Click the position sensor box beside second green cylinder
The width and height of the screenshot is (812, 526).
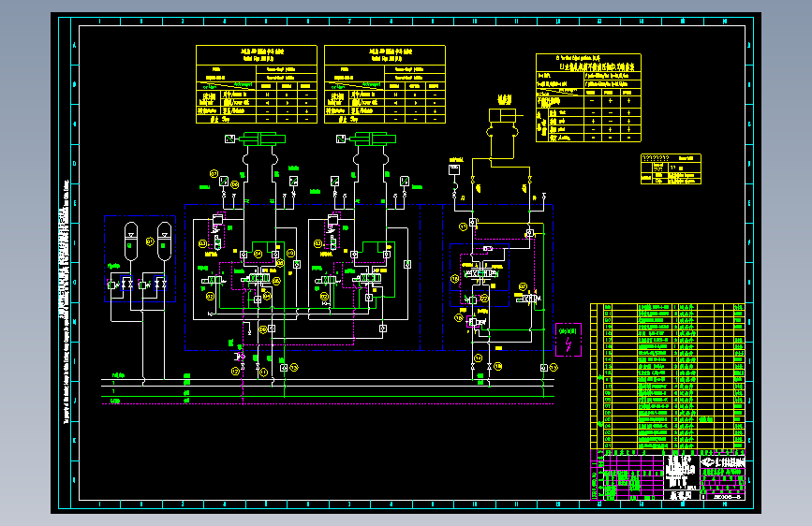point(341,139)
